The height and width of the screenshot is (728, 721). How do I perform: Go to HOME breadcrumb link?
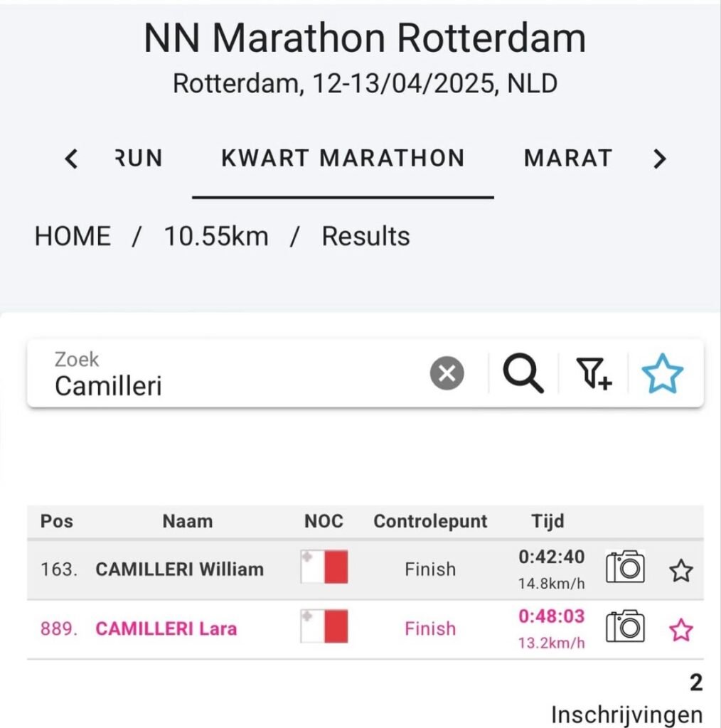[x=73, y=236]
